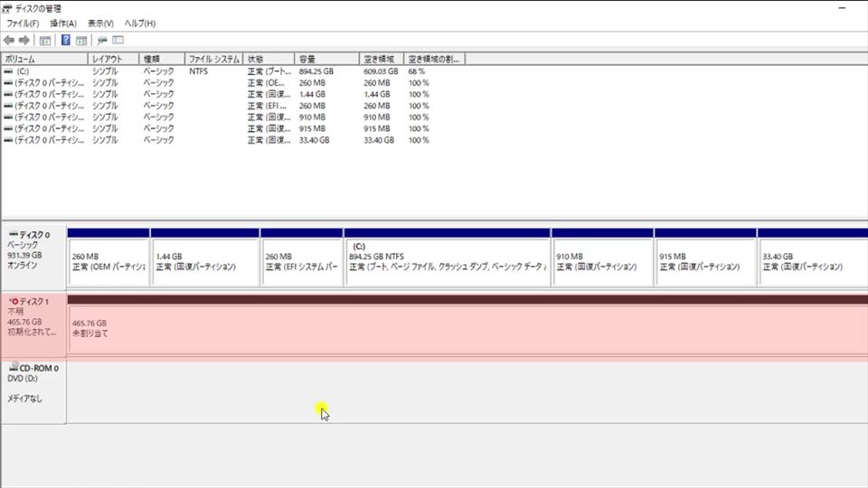Screen dimensions: 868x488
Task: Select the 465.76 GB 未割り当て unallocated block
Action: pyautogui.click(x=467, y=326)
